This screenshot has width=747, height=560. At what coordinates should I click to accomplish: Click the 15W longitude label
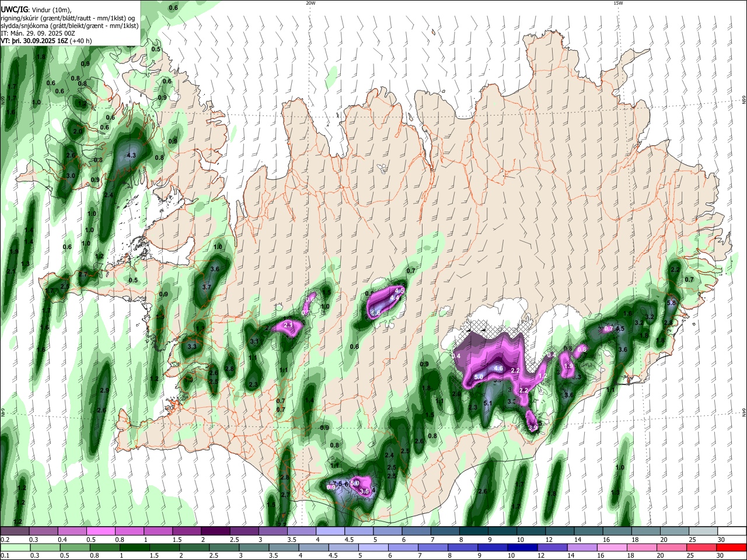point(618,3)
